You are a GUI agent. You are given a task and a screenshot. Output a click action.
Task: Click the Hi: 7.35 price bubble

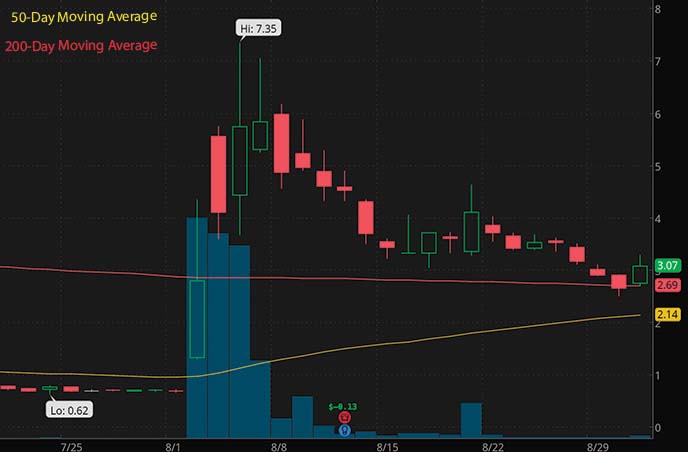click(258, 29)
